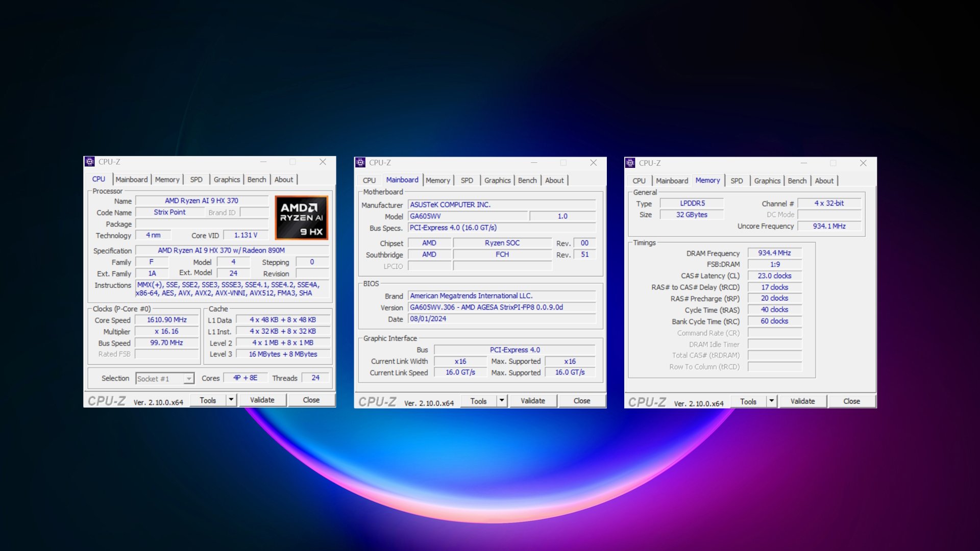
Task: Click the Tools button in the right window
Action: (x=748, y=402)
